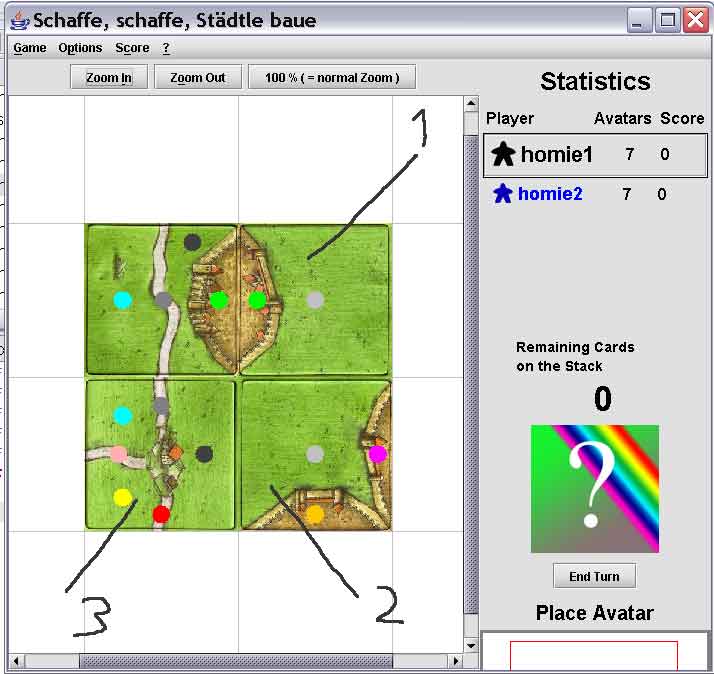This screenshot has width=714, height=674.
Task: Select dark dot right of the village
Action: 204,454
